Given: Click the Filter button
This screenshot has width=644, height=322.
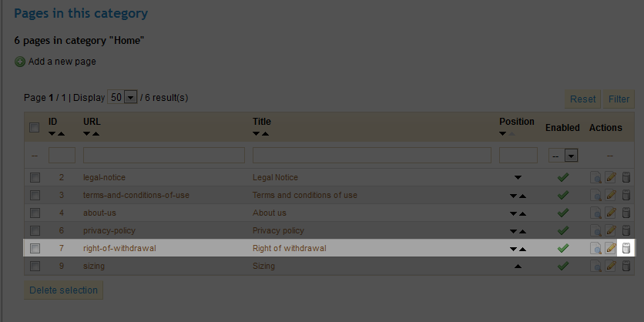Looking at the screenshot, I should [x=619, y=99].
